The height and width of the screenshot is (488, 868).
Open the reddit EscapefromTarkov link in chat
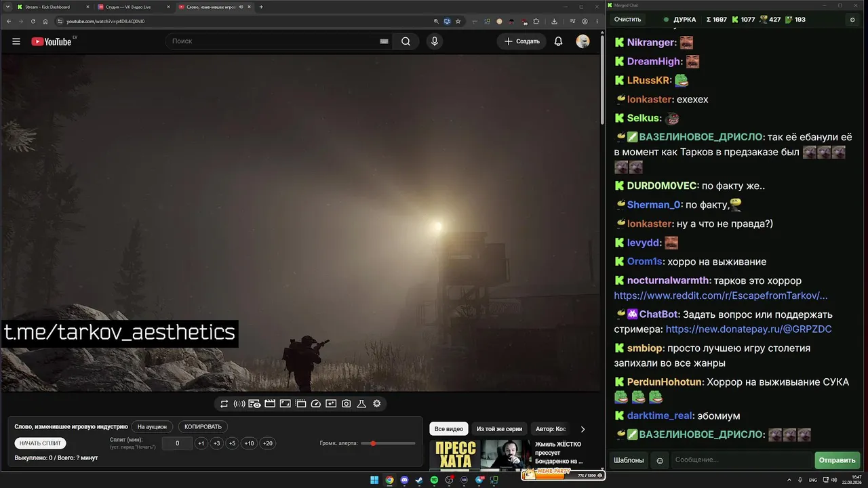point(721,296)
